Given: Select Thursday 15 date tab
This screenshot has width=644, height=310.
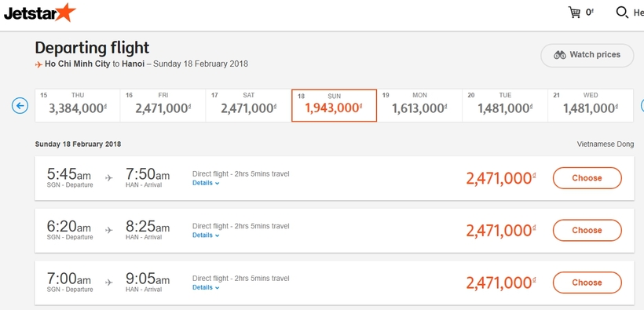Looking at the screenshot, I should click(x=78, y=105).
